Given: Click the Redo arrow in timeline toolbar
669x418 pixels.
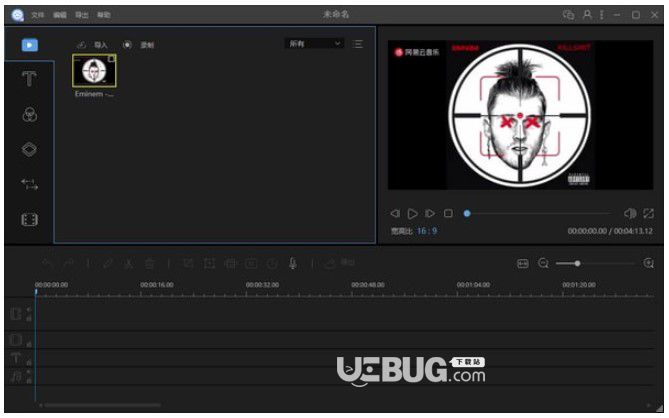Looking at the screenshot, I should tap(68, 264).
